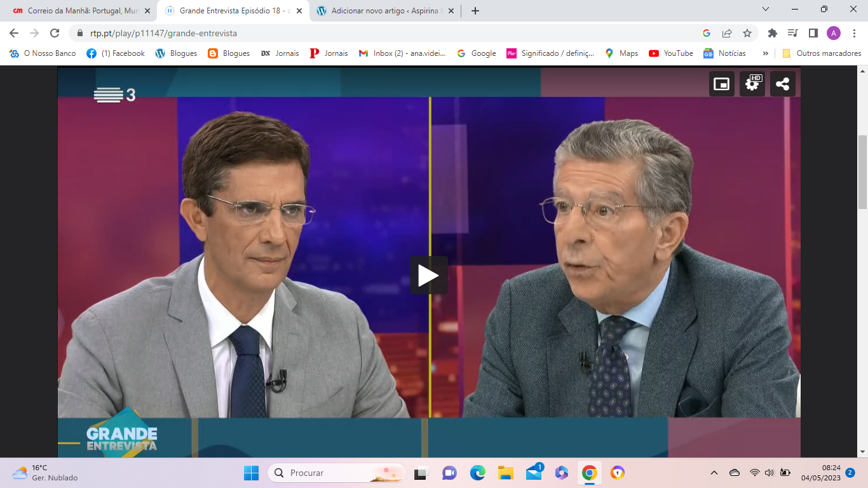Viewport: 868px width, 488px height.
Task: Click the page vertical scrollbar
Action: [x=862, y=172]
